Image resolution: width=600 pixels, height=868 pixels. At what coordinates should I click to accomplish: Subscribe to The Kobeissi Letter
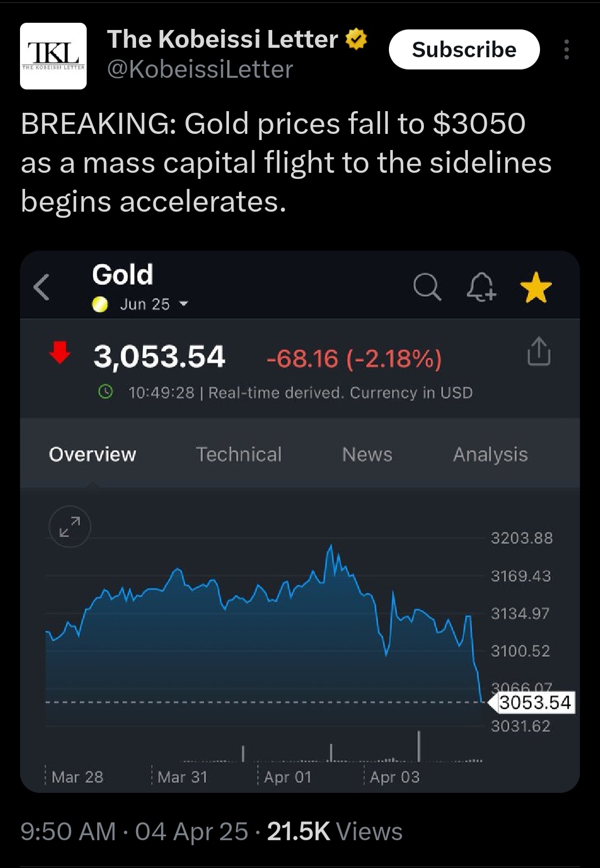(x=464, y=49)
